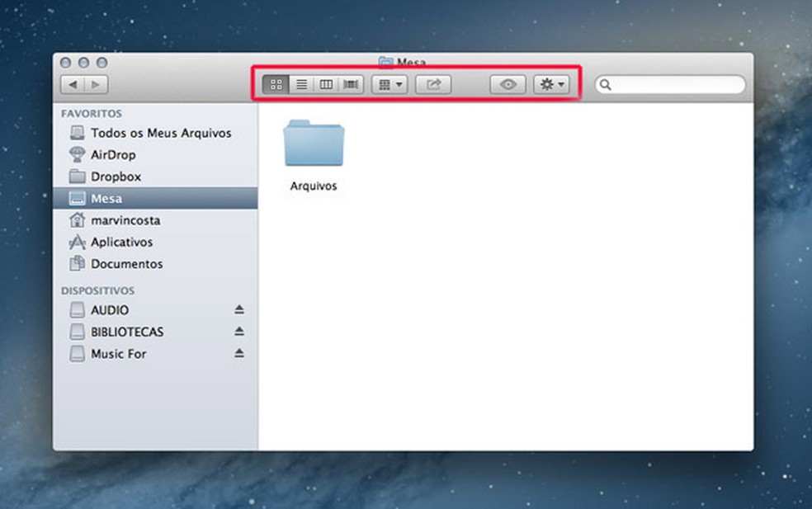
Task: Open Todos os Meus Arquivos
Action: [x=155, y=133]
